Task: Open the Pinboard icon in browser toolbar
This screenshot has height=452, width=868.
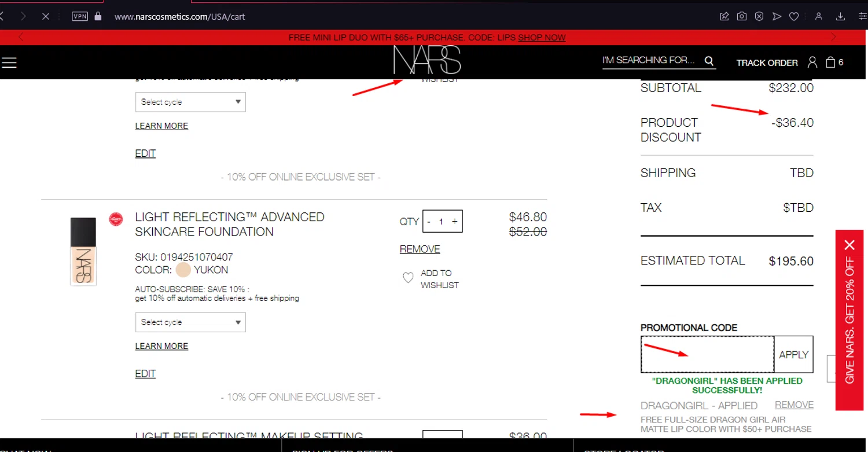Action: pos(724,16)
